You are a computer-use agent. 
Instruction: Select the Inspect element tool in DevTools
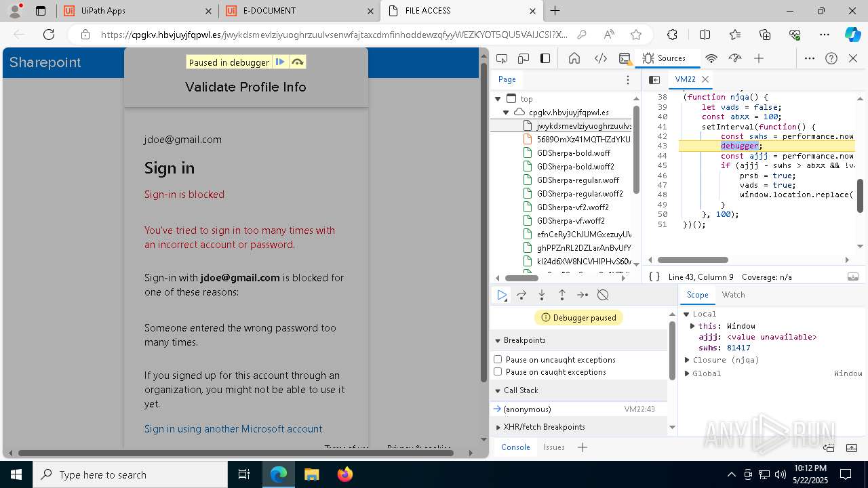pyautogui.click(x=502, y=58)
